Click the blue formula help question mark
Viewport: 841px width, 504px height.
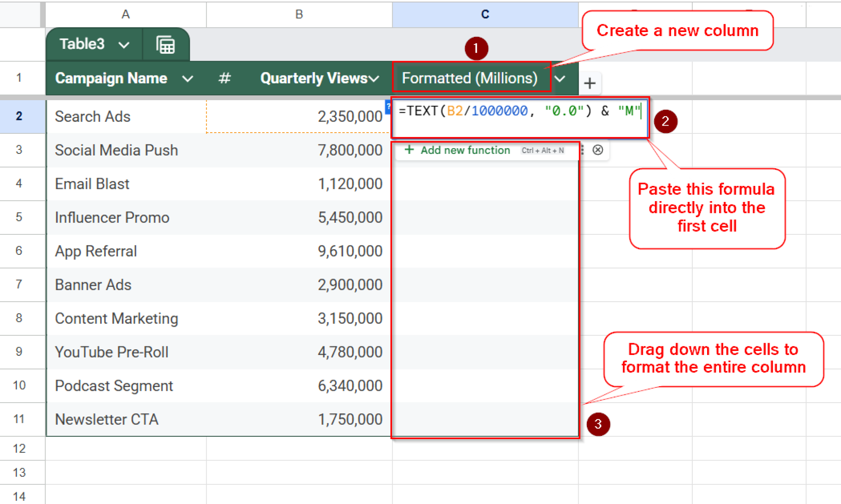point(388,106)
